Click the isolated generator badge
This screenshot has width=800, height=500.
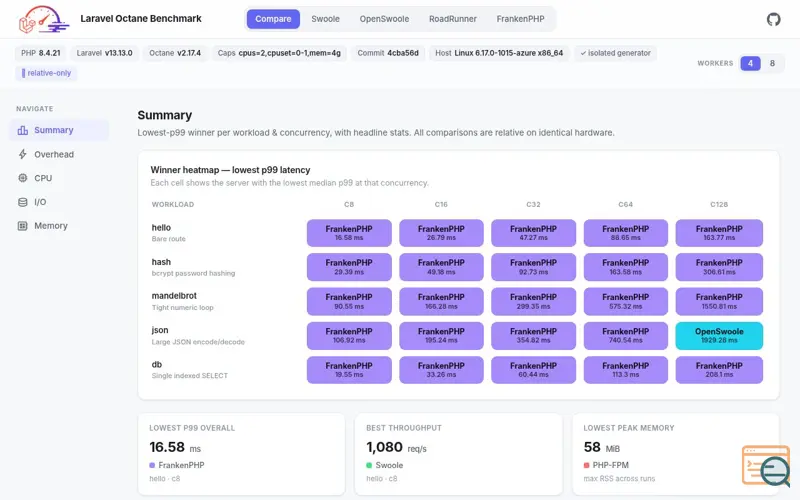coord(615,53)
